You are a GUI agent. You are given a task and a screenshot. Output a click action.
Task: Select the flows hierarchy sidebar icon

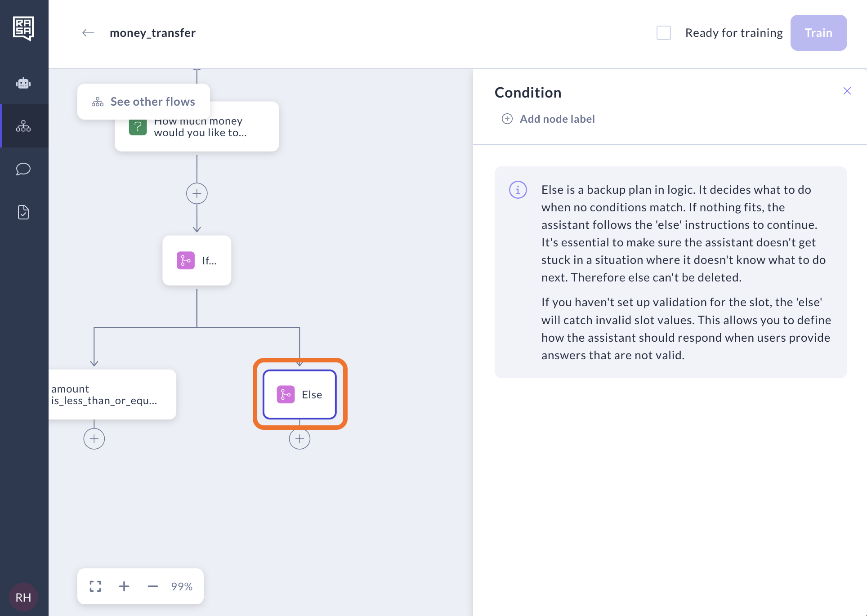point(23,126)
